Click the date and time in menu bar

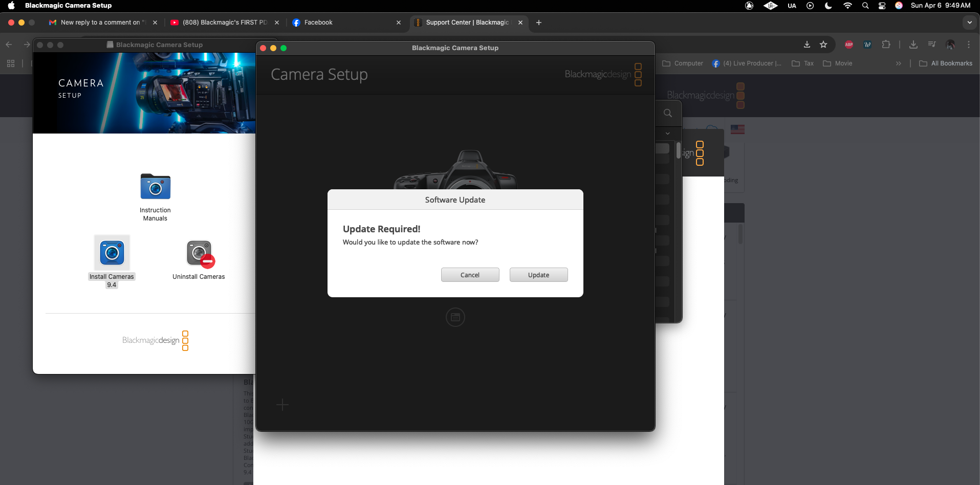point(941,6)
